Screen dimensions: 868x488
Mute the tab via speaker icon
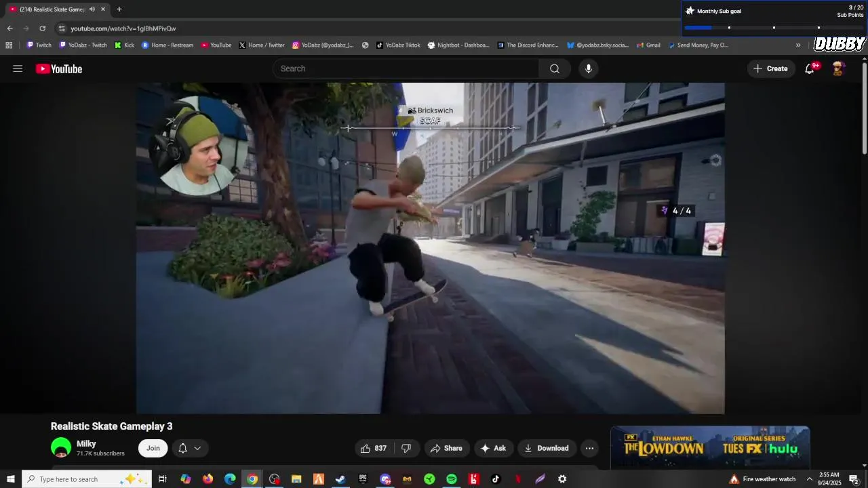(x=92, y=9)
